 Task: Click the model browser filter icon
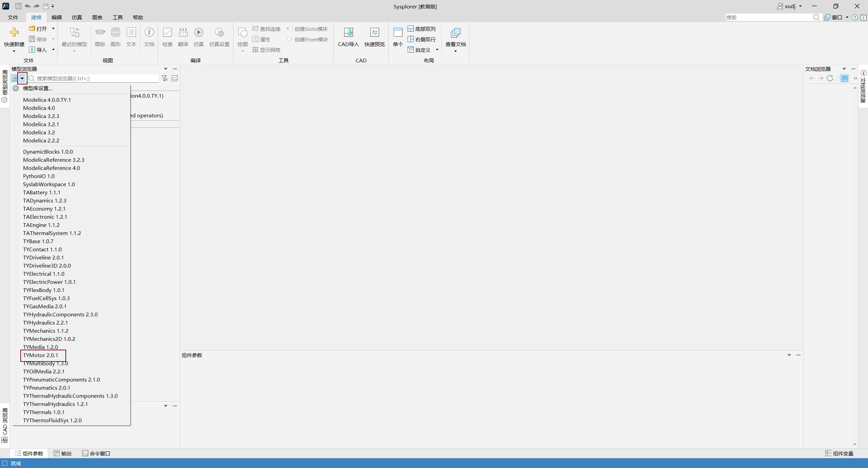point(165,78)
